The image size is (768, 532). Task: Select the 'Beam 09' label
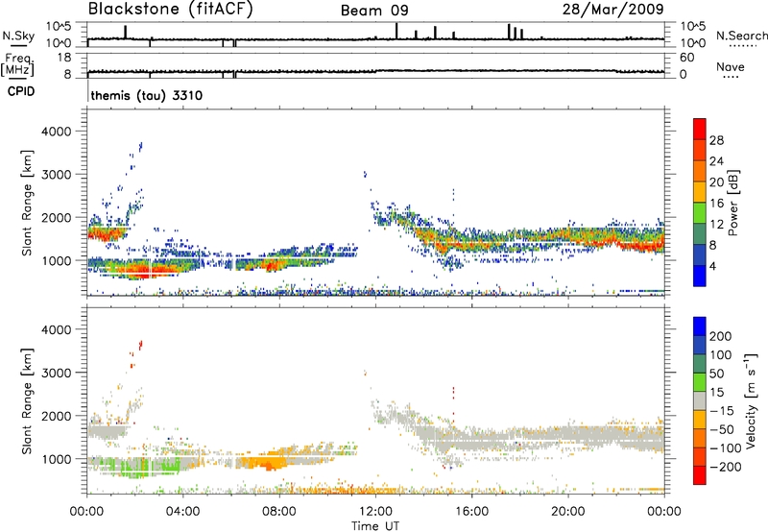(x=374, y=11)
